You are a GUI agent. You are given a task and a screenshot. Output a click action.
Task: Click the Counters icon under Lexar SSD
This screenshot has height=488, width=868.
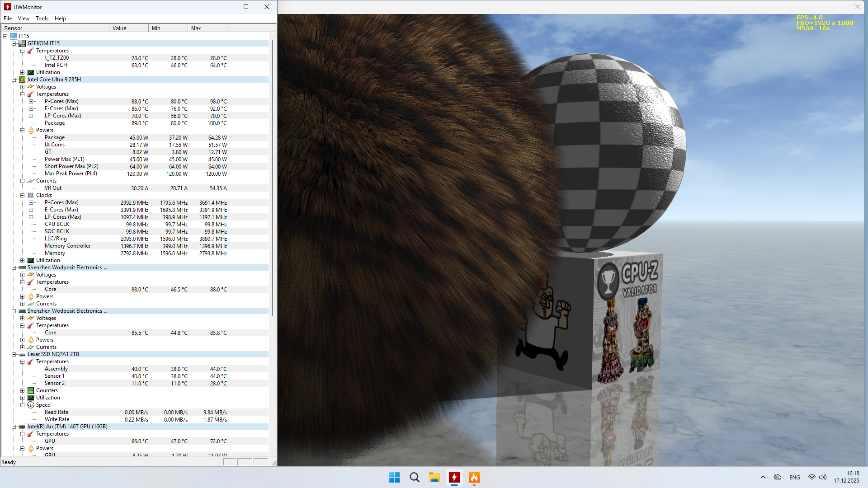[x=31, y=390]
